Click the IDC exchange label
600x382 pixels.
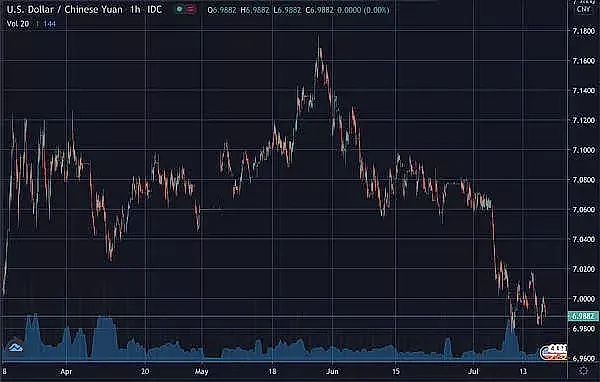click(155, 10)
